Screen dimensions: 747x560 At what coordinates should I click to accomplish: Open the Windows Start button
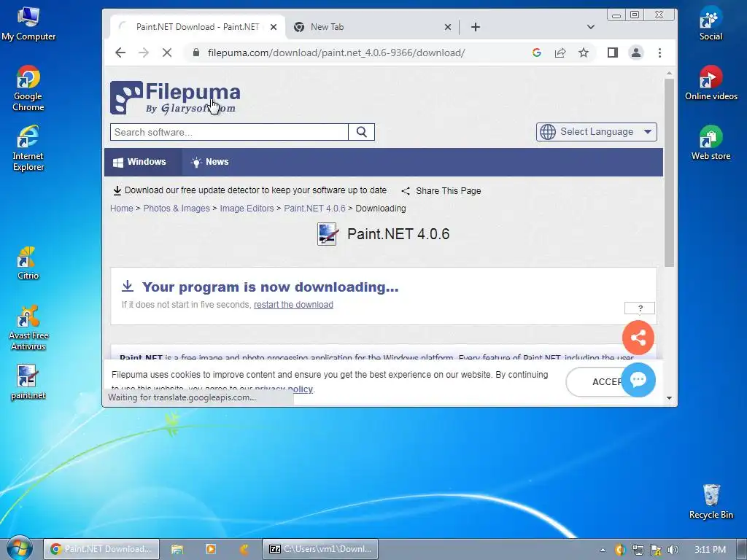coord(20,549)
